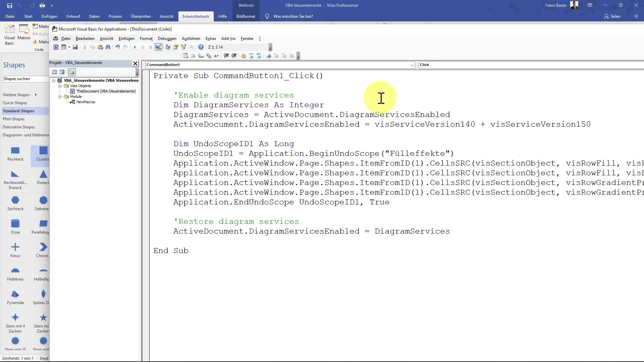Viewport: 644px width, 362px height.
Task: Click the blue Help question mark icon
Action: click(201, 47)
